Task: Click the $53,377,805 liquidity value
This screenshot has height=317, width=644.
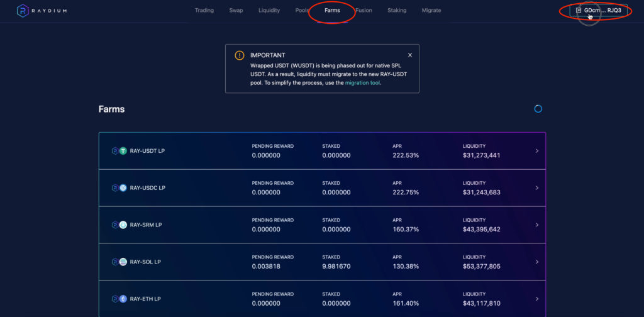Action: [481, 266]
